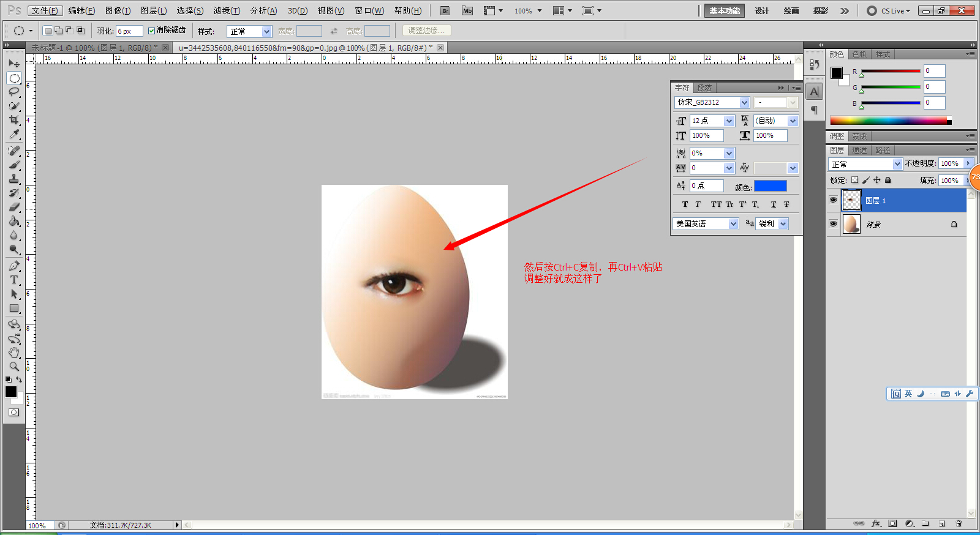Toggle the 消除锯齿 checkbox
Screen dimensions: 980x535
[x=151, y=31]
